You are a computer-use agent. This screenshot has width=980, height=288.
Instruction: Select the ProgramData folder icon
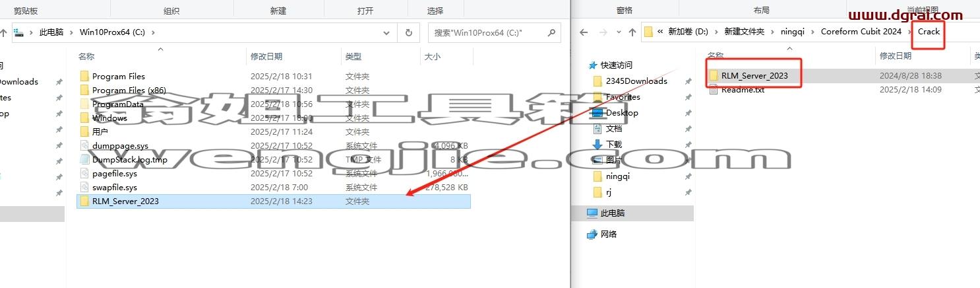84,104
